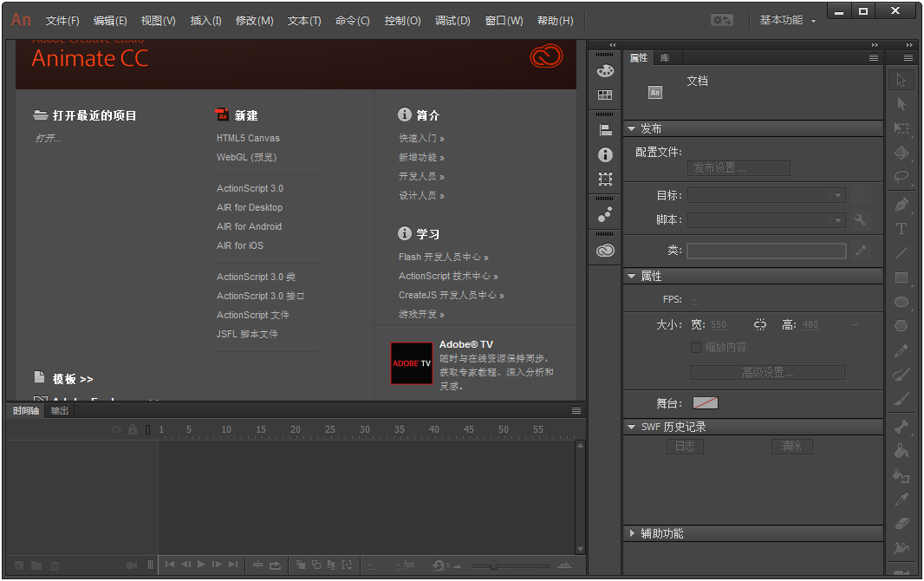Toggle lock column in the timeline
The width and height of the screenshot is (924, 581).
[x=132, y=428]
